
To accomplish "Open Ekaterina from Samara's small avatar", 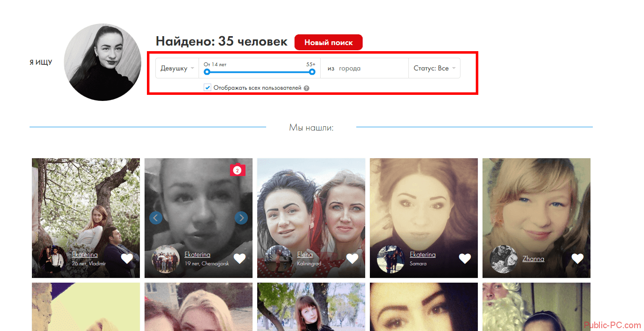I will 391,259.
